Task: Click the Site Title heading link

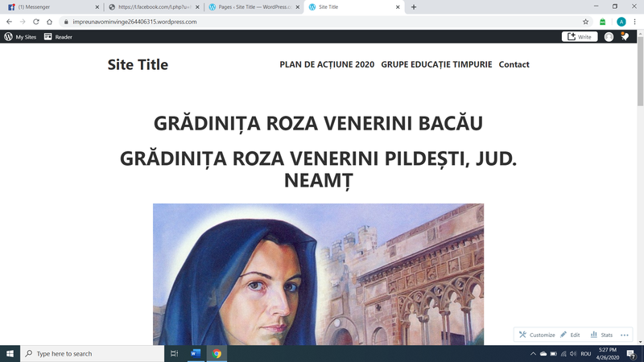Action: (138, 64)
